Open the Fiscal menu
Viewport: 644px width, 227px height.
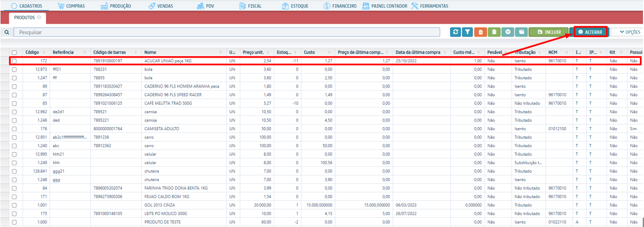coord(251,6)
